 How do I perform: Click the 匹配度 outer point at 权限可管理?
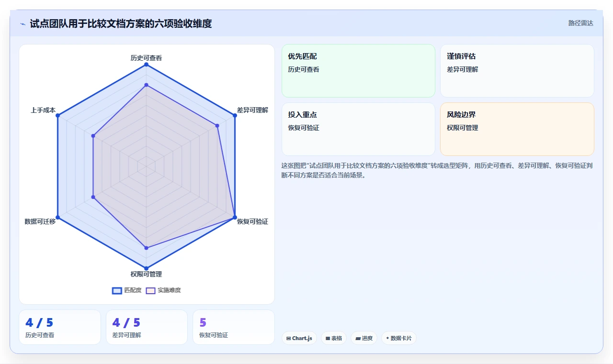(147, 268)
